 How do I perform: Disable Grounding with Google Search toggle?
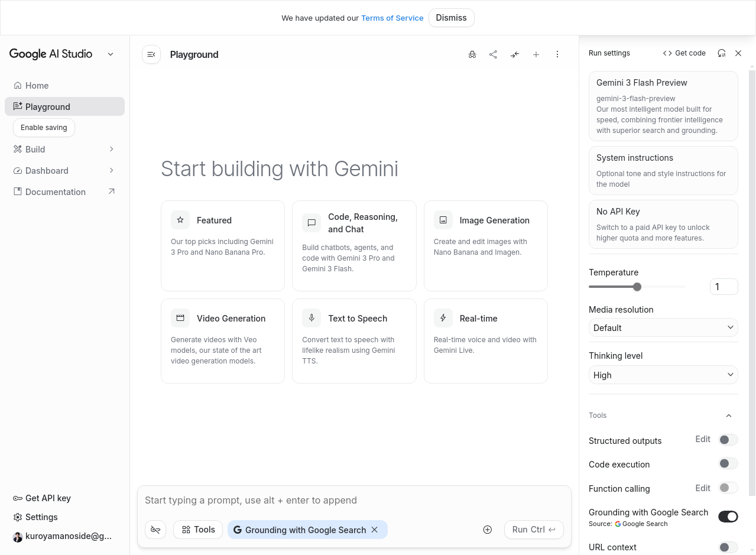728,516
